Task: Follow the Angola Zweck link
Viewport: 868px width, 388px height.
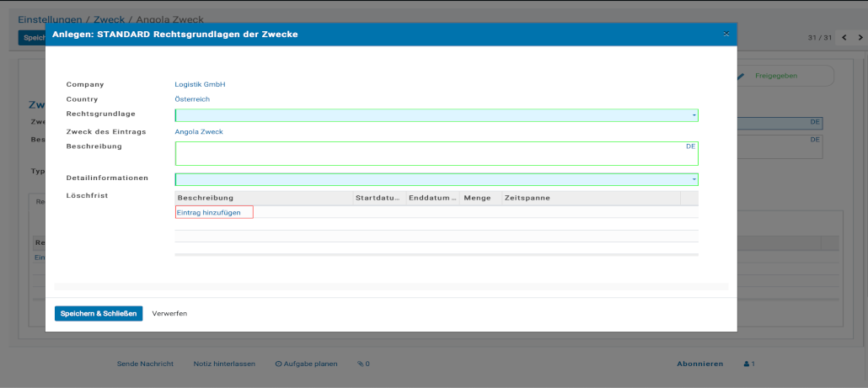Action: (199, 131)
